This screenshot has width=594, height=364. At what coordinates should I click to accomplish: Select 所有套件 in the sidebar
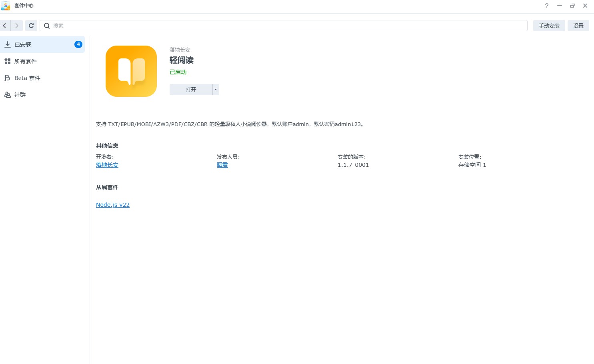point(26,61)
